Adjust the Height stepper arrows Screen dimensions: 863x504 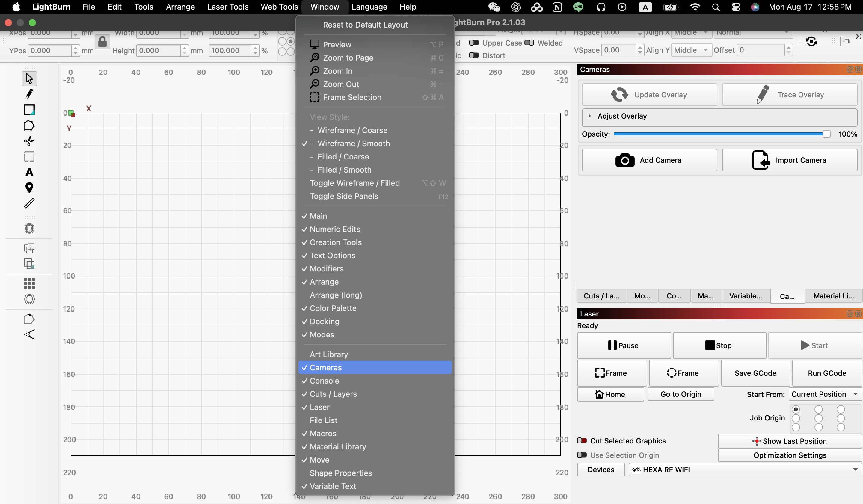pyautogui.click(x=185, y=51)
